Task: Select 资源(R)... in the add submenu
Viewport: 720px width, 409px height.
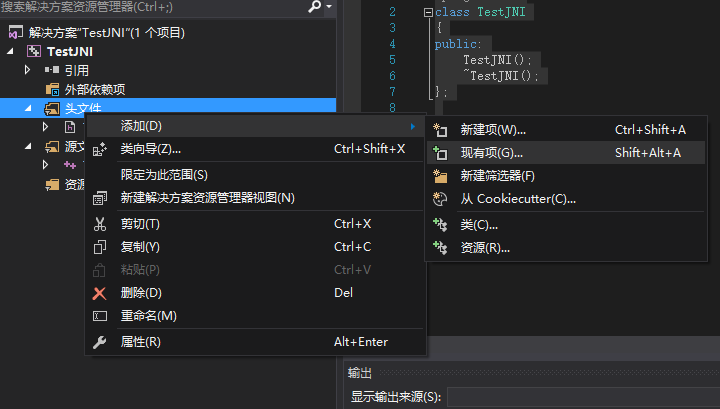Action: point(485,247)
